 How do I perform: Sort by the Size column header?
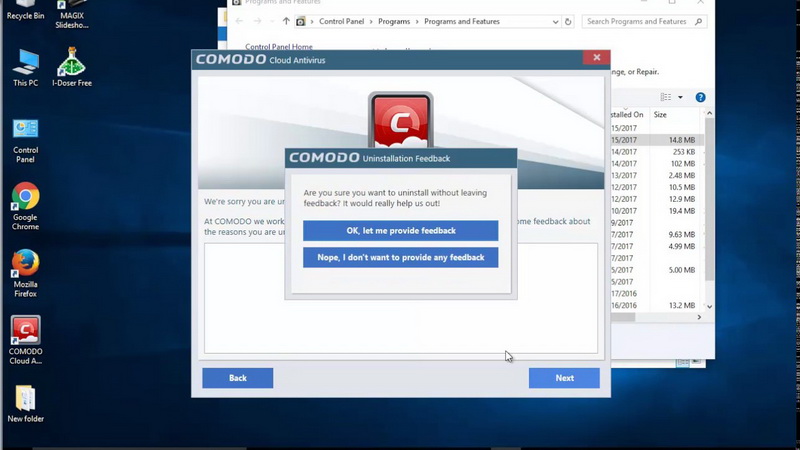tap(660, 115)
